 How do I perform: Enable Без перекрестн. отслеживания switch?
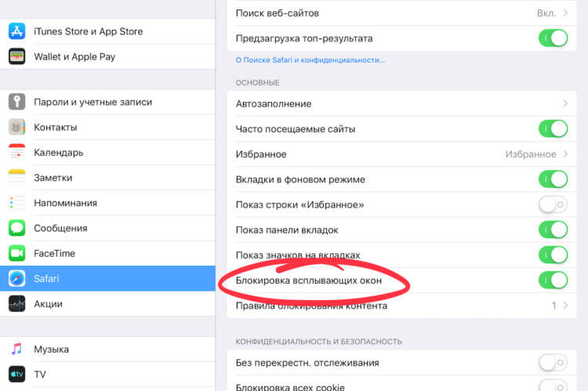554,363
